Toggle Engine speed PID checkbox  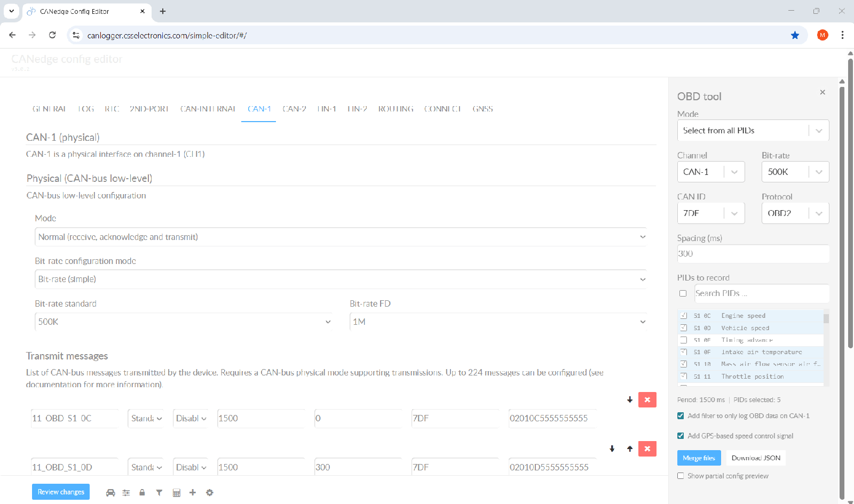pos(684,316)
